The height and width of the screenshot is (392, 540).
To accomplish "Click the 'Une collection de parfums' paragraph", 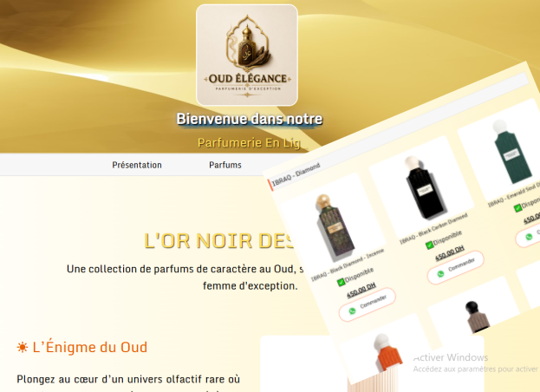I will point(185,278).
